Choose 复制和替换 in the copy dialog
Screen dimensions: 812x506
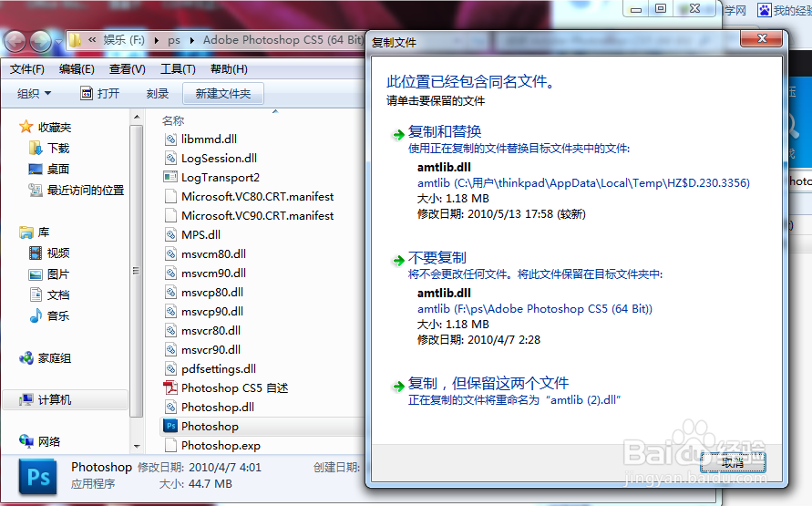coord(445,131)
